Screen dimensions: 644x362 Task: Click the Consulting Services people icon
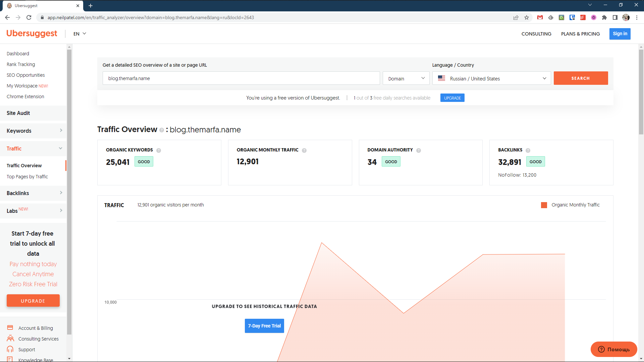(10, 339)
